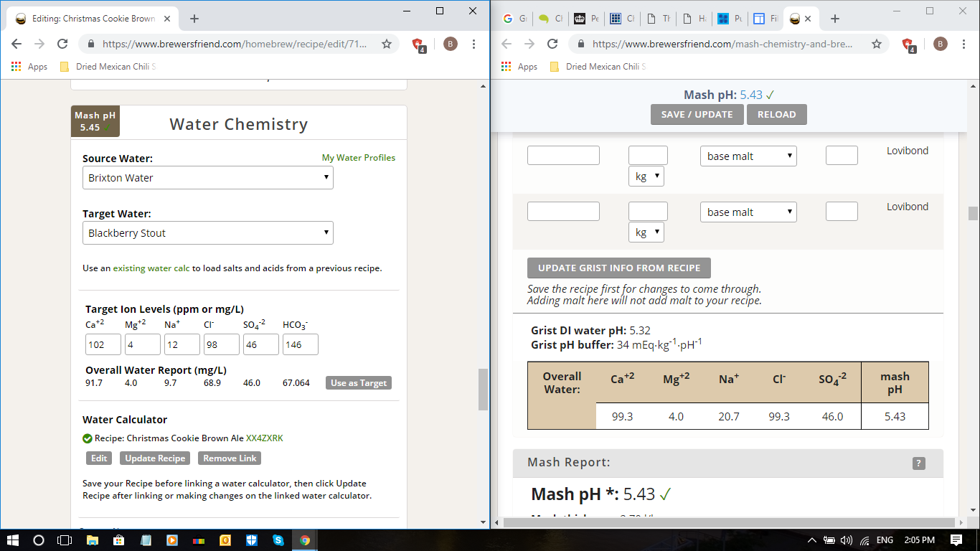The width and height of the screenshot is (980, 551).
Task: Click the help question mark beside Mash Report
Action: pyautogui.click(x=918, y=463)
